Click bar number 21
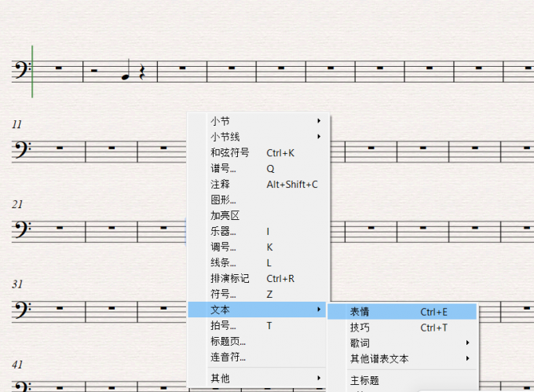 17,204
